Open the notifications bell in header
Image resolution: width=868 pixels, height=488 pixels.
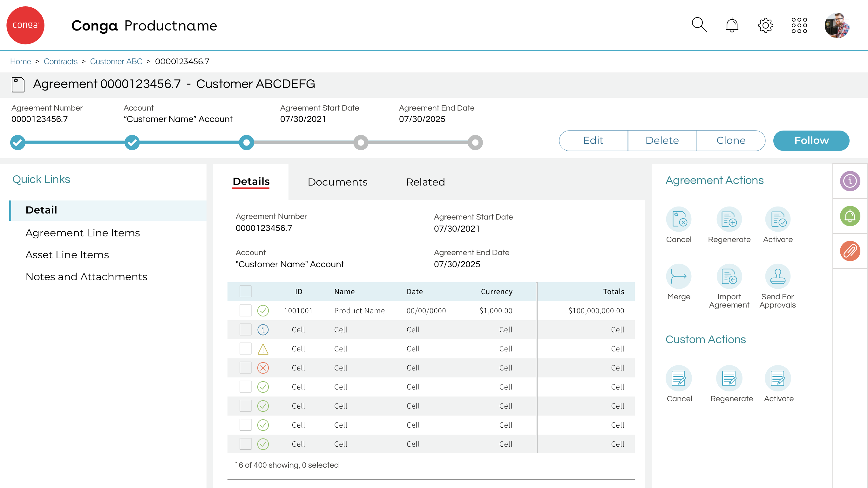click(731, 25)
